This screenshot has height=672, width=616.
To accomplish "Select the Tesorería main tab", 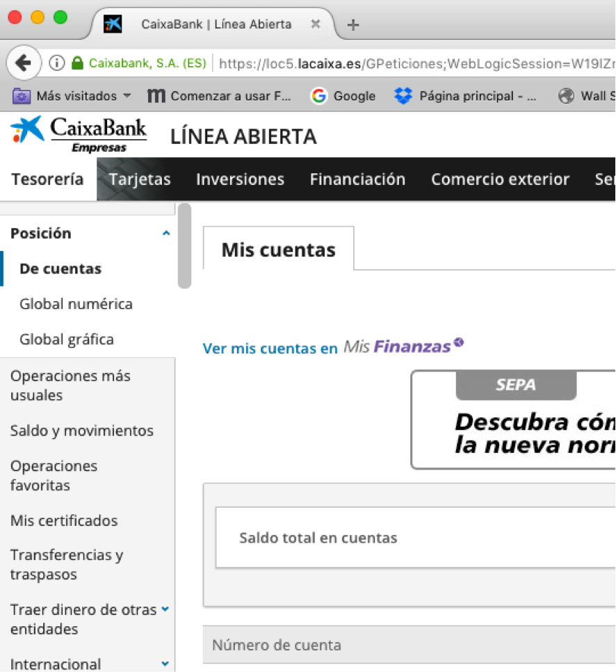I will coord(47,179).
